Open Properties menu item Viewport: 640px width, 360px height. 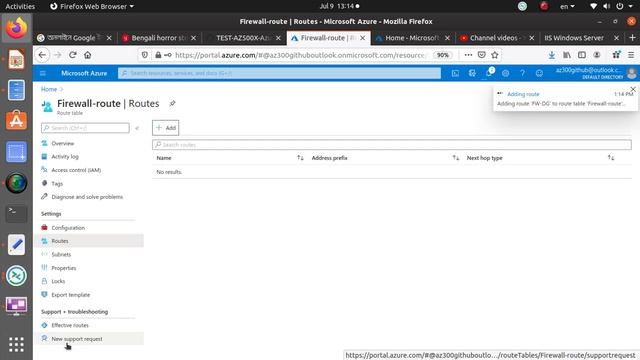64,268
